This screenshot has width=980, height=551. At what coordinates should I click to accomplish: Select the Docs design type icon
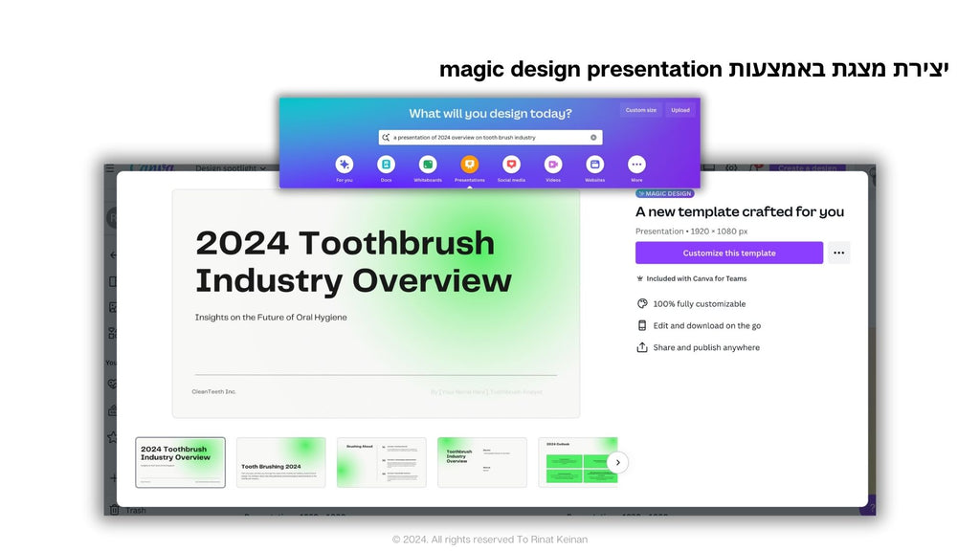tap(387, 165)
